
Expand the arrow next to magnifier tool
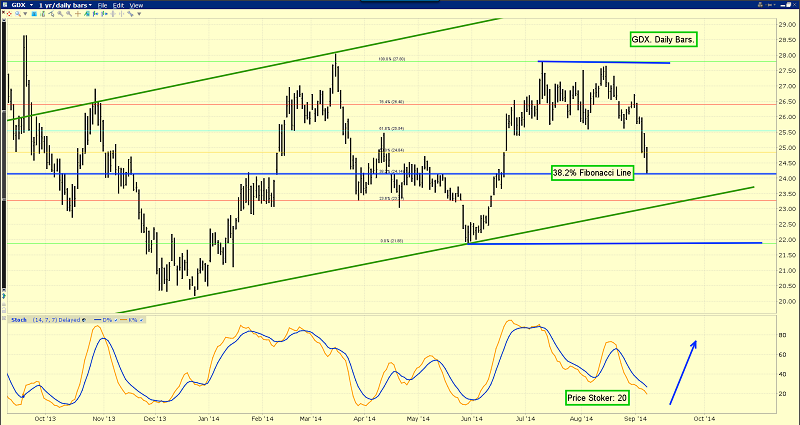point(26,14)
